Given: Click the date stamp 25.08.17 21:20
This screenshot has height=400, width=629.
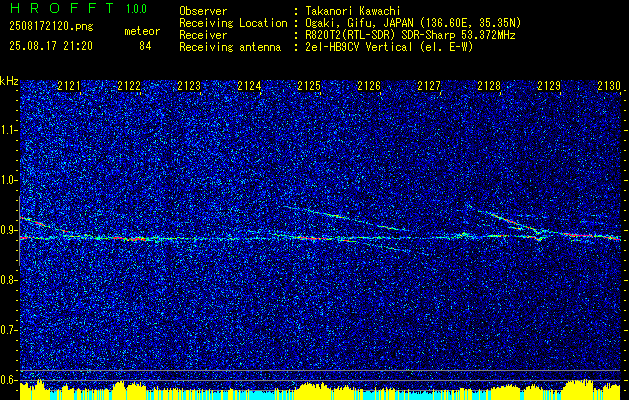Looking at the screenshot, I should pyautogui.click(x=51, y=46).
